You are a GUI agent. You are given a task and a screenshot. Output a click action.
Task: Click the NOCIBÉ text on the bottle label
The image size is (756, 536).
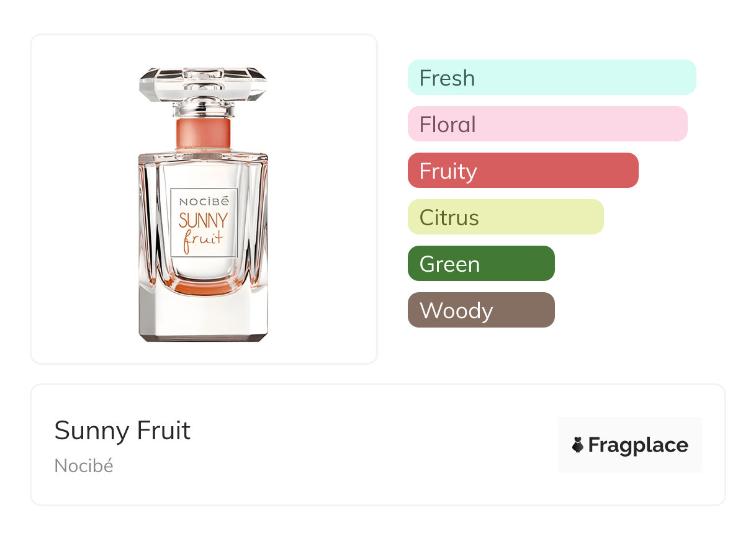(204, 202)
